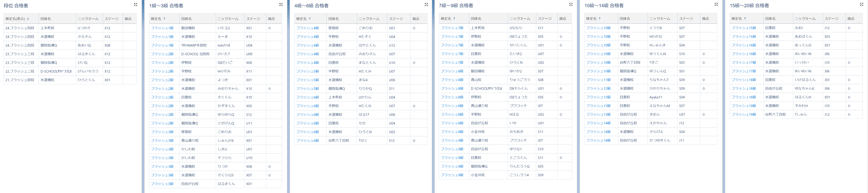The image size is (868, 193).
Task: Click the 満点 mark in いたる2 row
Action: (x=270, y=28)
